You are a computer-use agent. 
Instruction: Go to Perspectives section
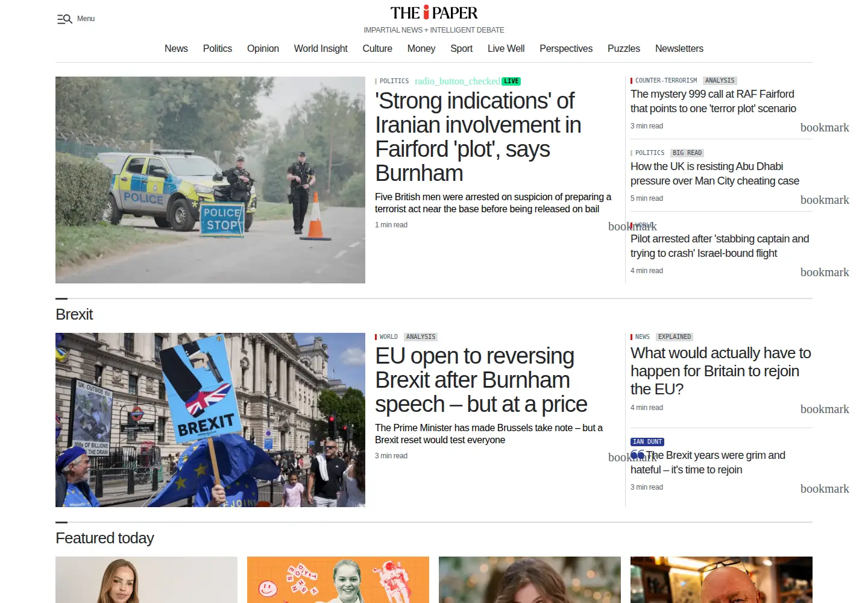[566, 48]
